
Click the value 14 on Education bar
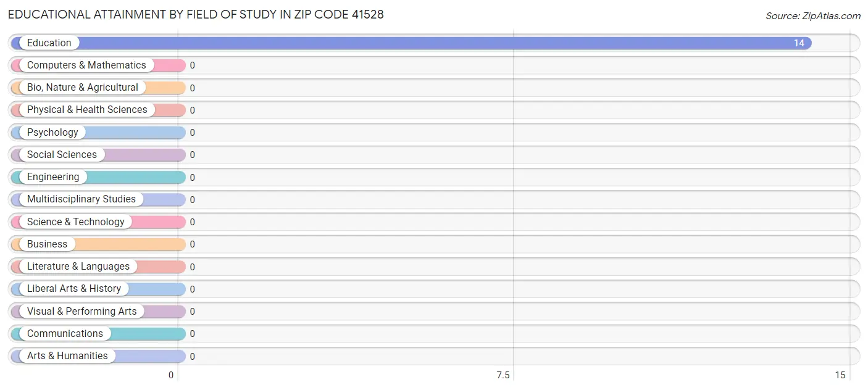click(799, 43)
